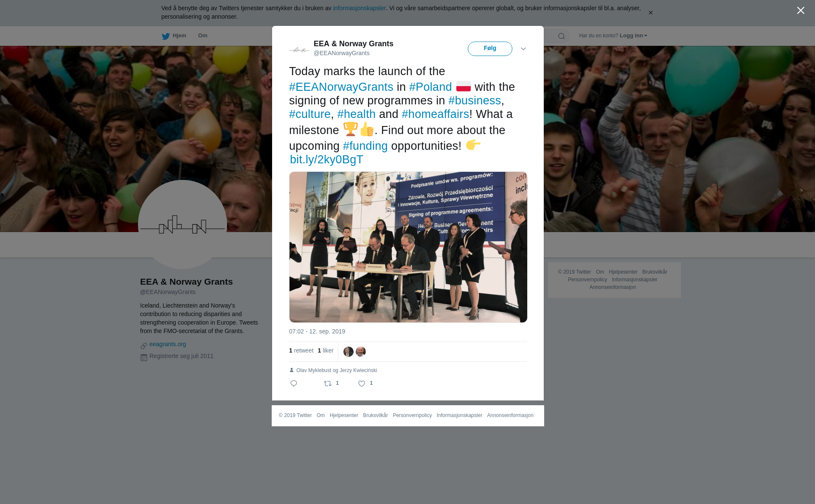Click the search magnifier icon
The image size is (815, 504).
562,36
